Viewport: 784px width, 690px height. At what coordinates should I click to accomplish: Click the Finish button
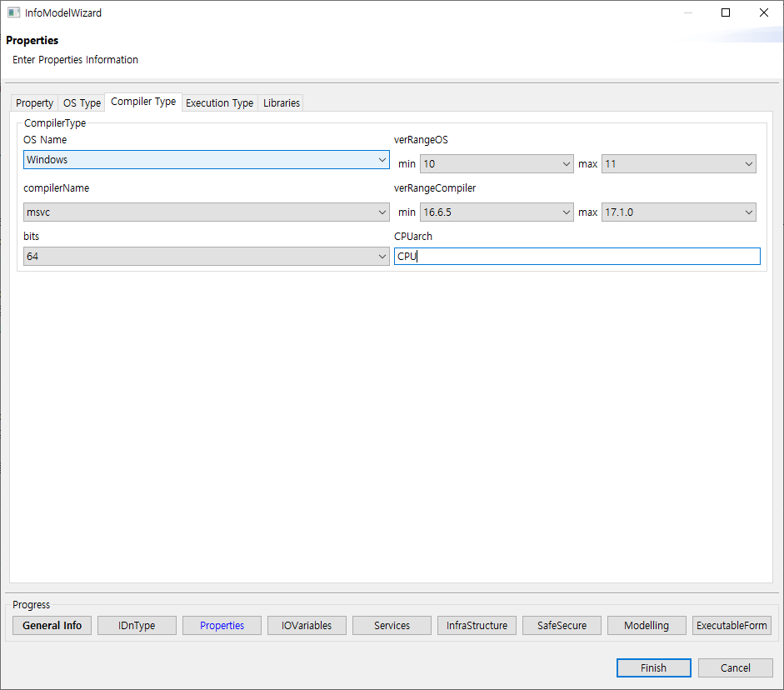coord(653,667)
